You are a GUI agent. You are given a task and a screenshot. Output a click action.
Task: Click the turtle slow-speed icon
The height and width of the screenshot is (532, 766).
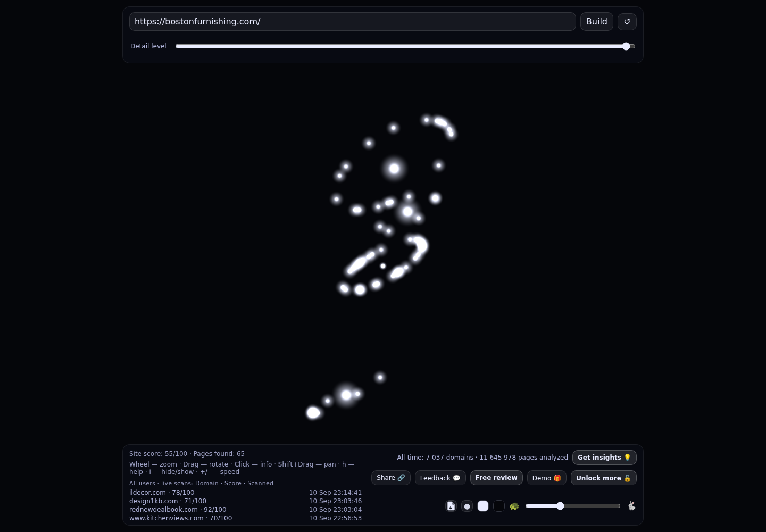click(514, 506)
